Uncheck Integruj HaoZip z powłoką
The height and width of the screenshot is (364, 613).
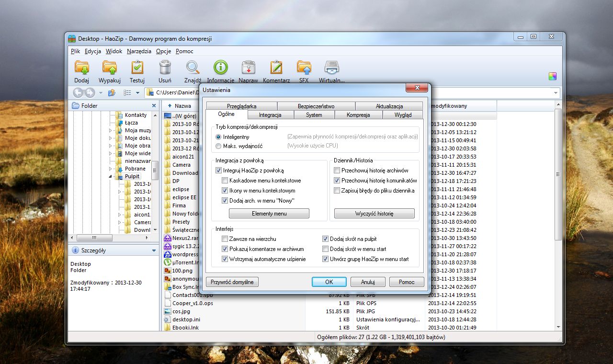coord(219,171)
